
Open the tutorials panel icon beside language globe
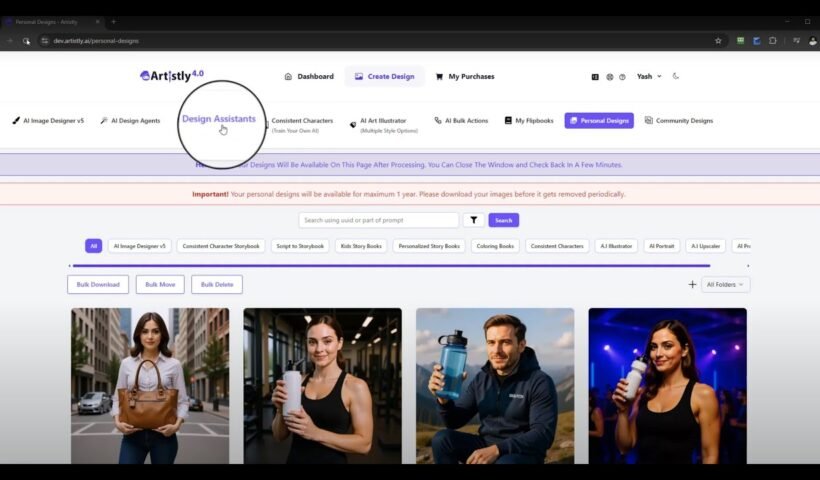point(595,77)
